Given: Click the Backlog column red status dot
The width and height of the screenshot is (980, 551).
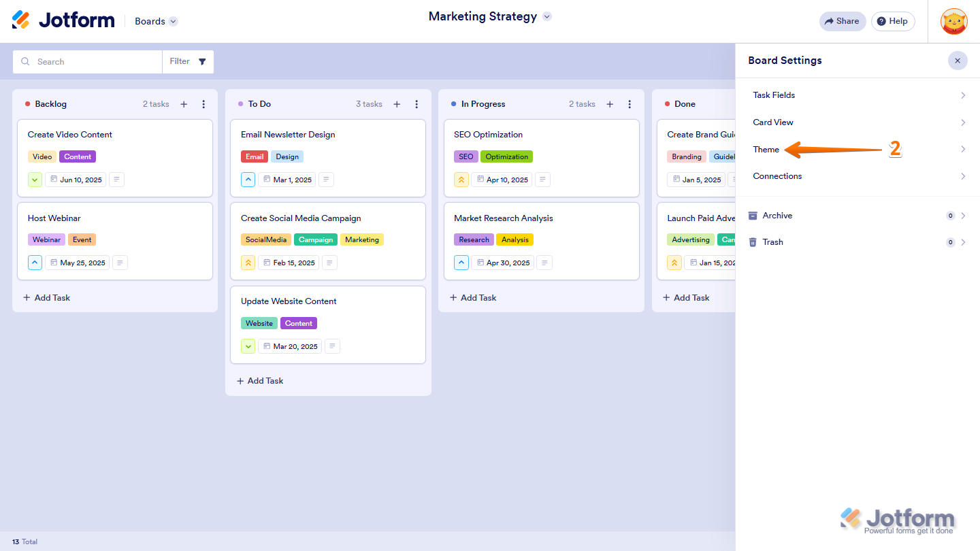Looking at the screenshot, I should pyautogui.click(x=27, y=104).
